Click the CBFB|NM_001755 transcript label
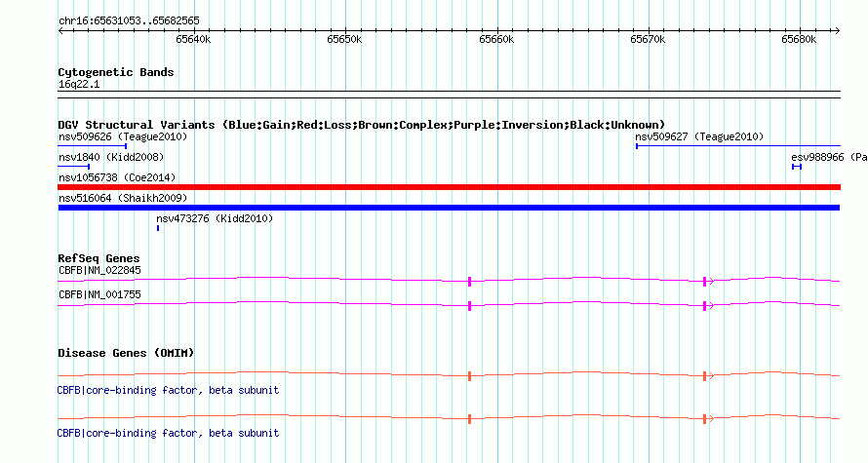 pos(99,294)
